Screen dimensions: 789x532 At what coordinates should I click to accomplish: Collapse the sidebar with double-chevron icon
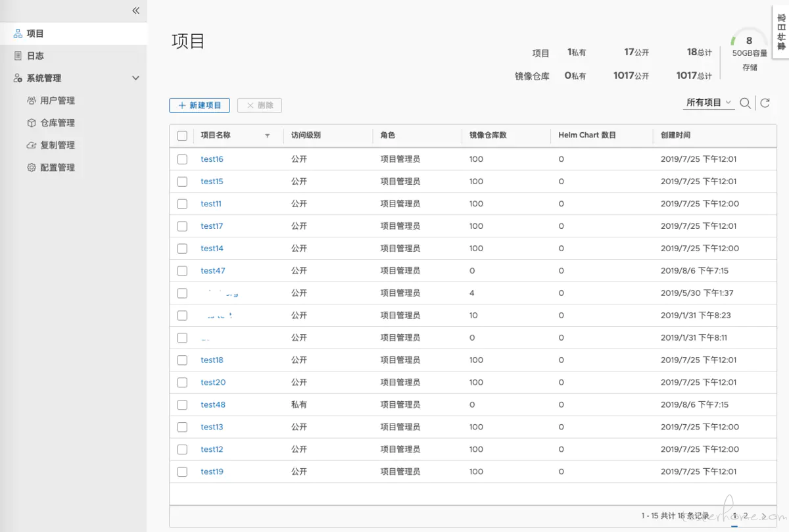(x=135, y=11)
